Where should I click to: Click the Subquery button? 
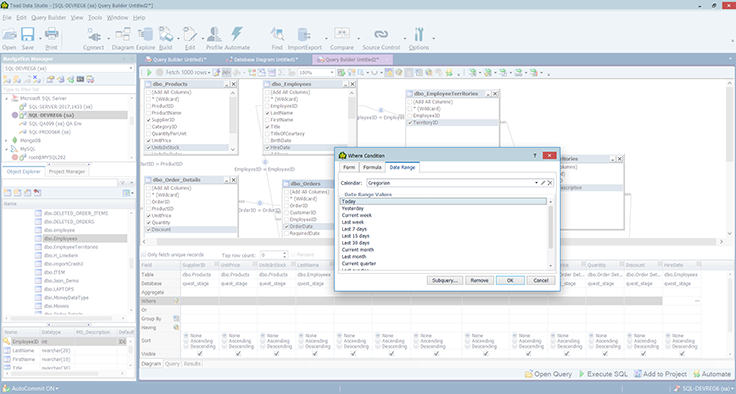coord(445,280)
